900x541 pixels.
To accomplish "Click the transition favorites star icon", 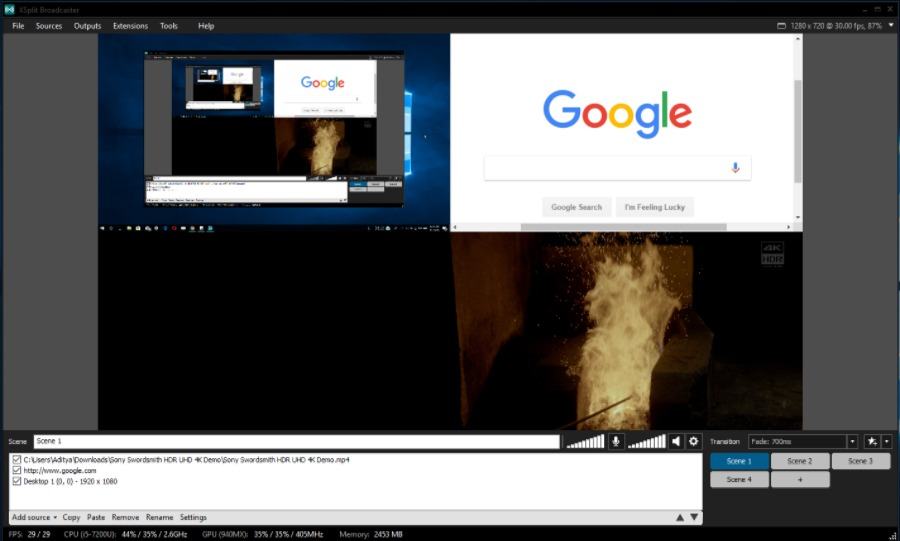I will pyautogui.click(x=872, y=441).
